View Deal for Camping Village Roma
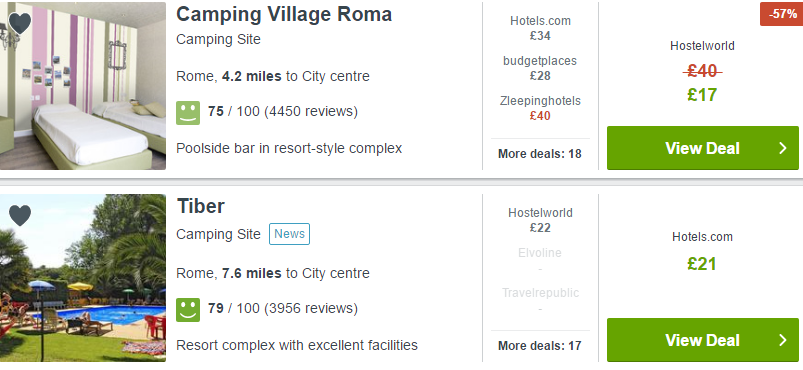 [x=703, y=148]
